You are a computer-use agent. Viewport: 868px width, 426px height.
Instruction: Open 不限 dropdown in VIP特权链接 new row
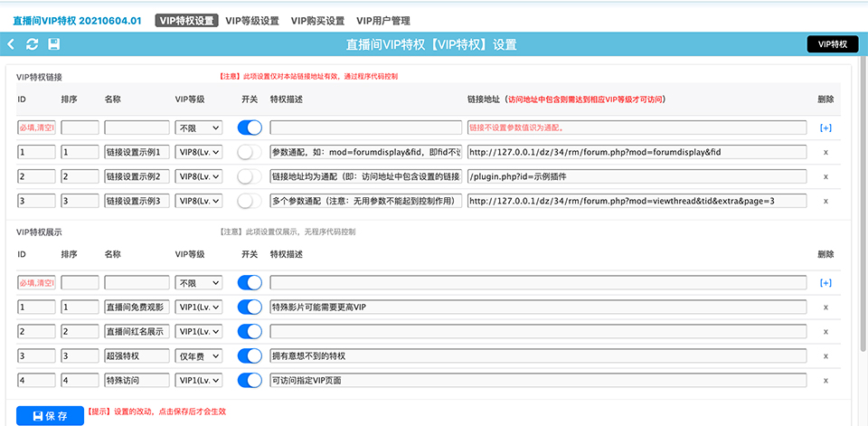(x=198, y=128)
